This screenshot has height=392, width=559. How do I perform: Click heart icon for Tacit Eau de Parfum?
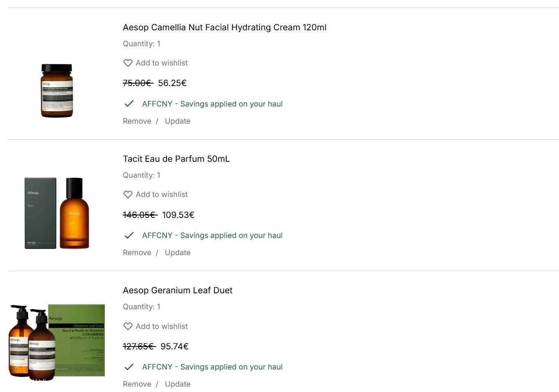tap(128, 195)
